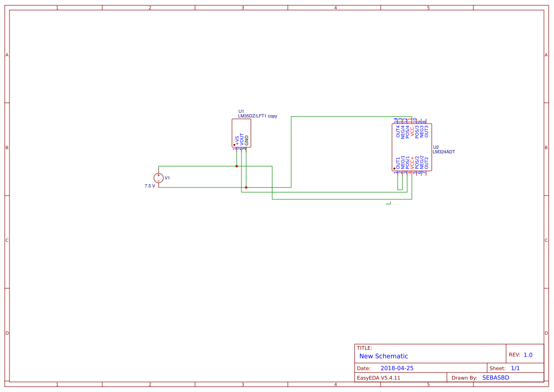Viewport: 554px width, 392px height.
Task: Select the "7.5 V" value label
Action: point(150,186)
